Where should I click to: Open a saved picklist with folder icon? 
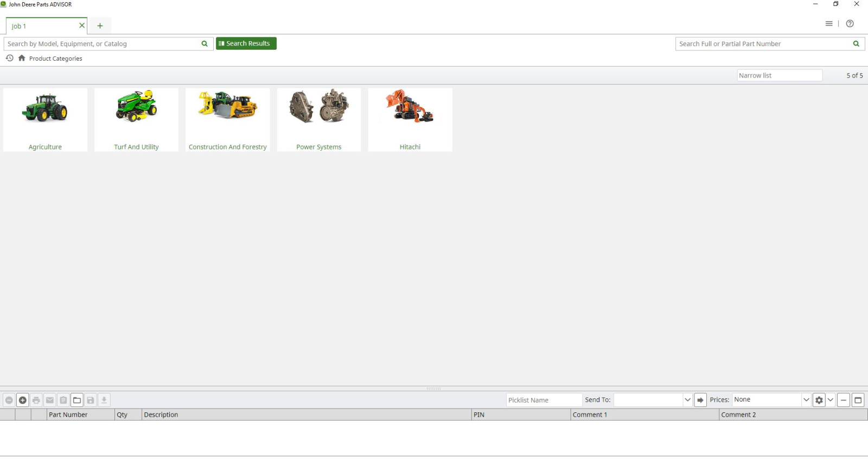(77, 400)
